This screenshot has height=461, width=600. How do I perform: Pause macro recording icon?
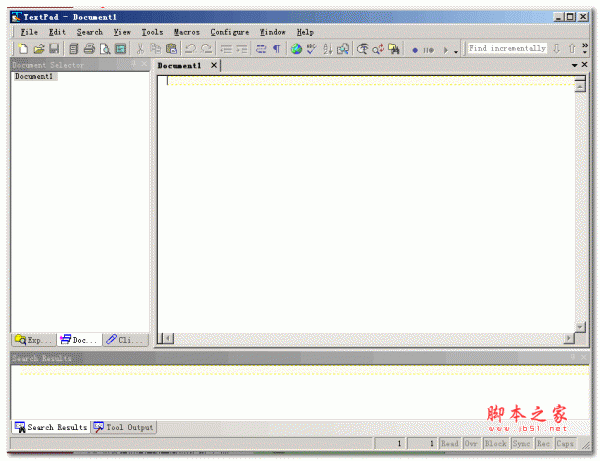tap(429, 50)
